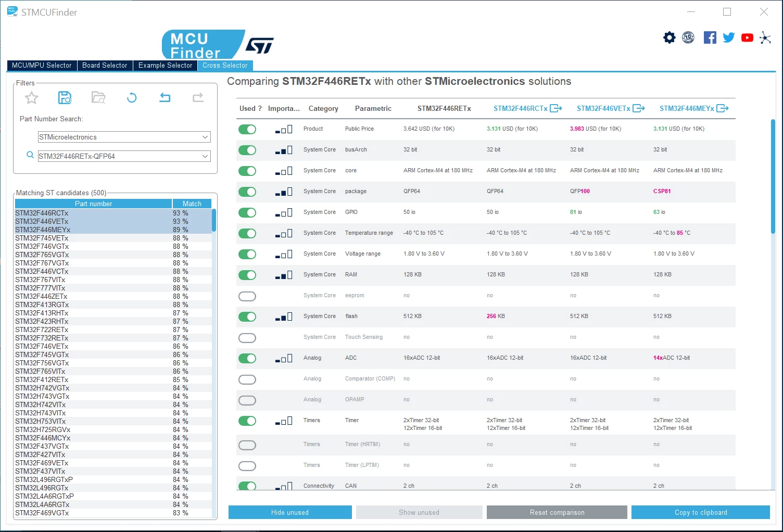Open STM32F446MEYx details via export icon
The image size is (783, 532).
pyautogui.click(x=723, y=108)
